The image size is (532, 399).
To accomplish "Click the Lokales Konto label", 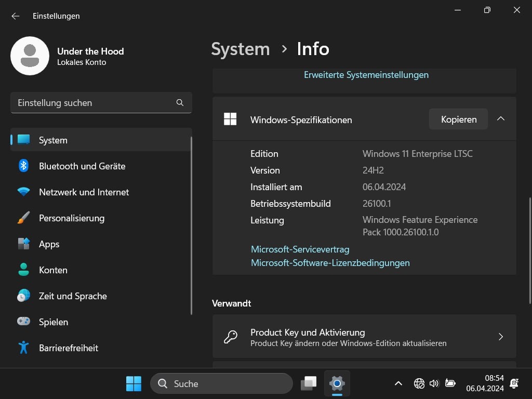I will pyautogui.click(x=82, y=62).
